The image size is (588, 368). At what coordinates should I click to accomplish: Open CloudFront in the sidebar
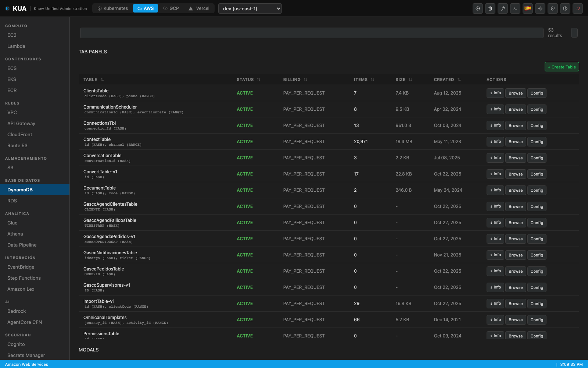click(x=35, y=135)
